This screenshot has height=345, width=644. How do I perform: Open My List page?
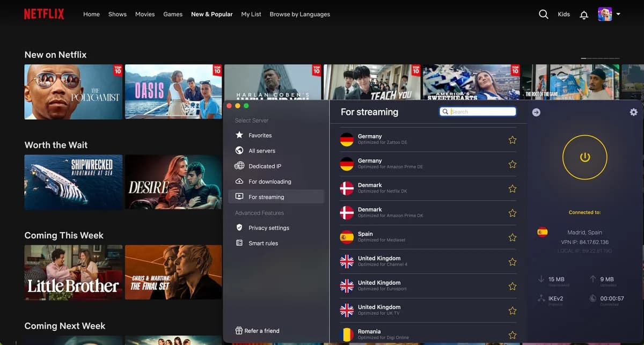point(251,14)
